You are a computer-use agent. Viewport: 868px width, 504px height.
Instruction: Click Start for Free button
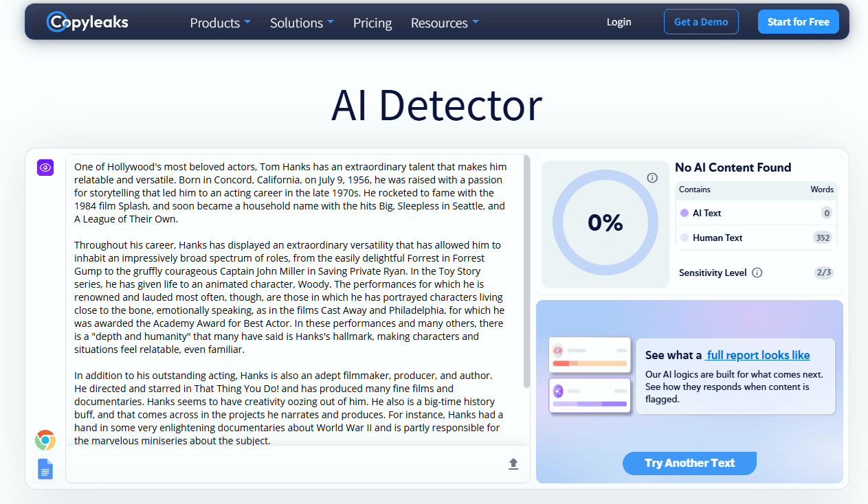[x=799, y=22]
